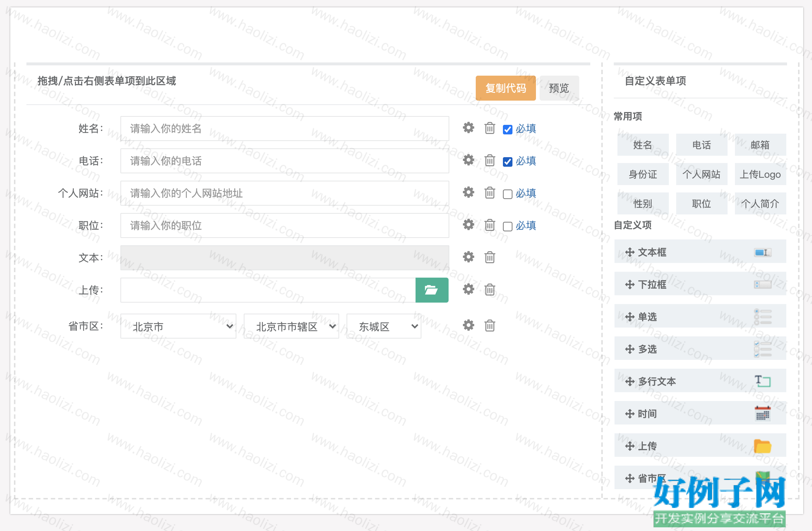Add the 邮箱 common item
Image resolution: width=812 pixels, height=531 pixels.
point(760,145)
